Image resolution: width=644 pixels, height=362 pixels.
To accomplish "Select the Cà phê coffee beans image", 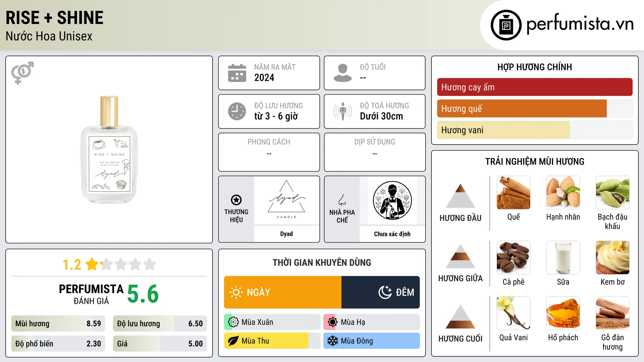I will click(x=514, y=258).
